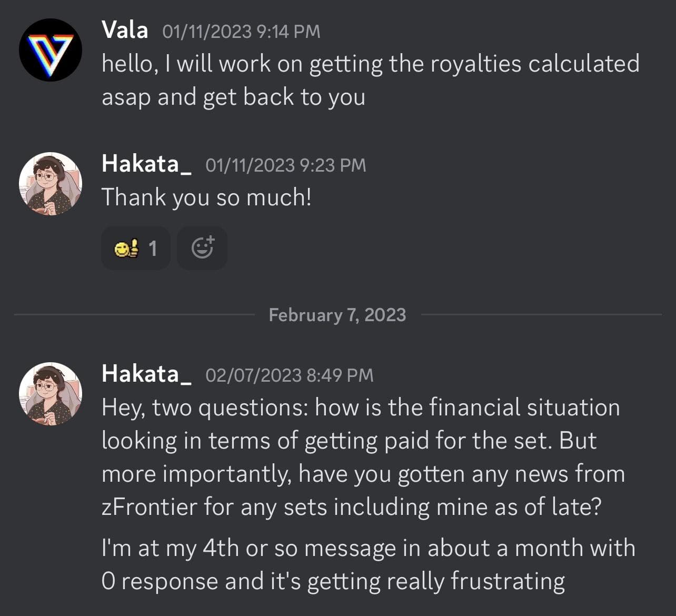Open the add reaction emoji picker

202,248
